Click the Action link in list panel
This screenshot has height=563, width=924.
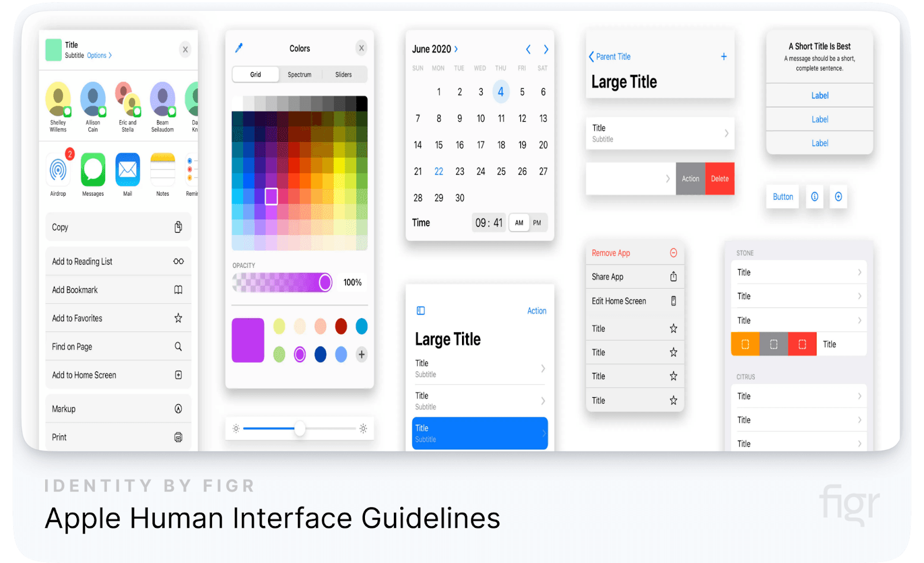pyautogui.click(x=536, y=311)
